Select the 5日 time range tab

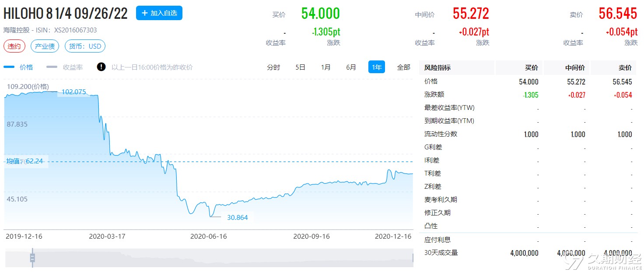[300, 67]
